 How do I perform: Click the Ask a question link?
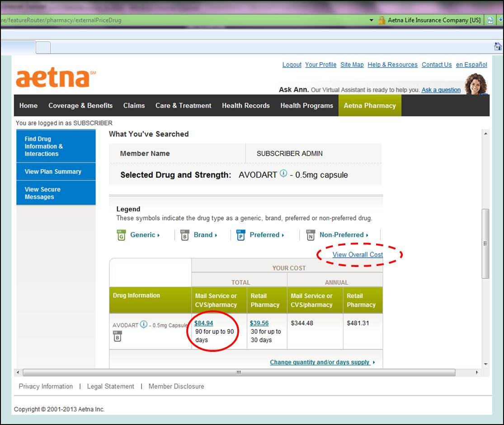point(441,90)
